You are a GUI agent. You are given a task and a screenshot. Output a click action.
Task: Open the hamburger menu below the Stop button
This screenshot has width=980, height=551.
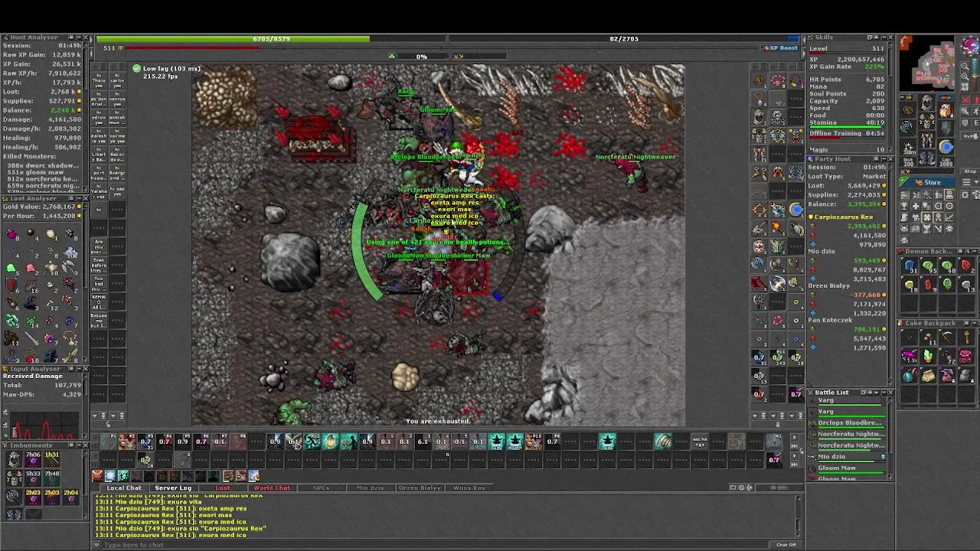(x=966, y=182)
